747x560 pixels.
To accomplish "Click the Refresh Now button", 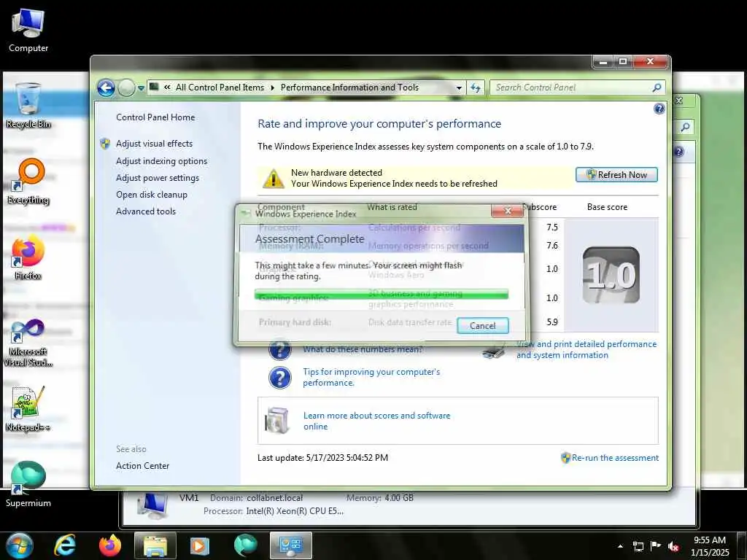I will [616, 175].
